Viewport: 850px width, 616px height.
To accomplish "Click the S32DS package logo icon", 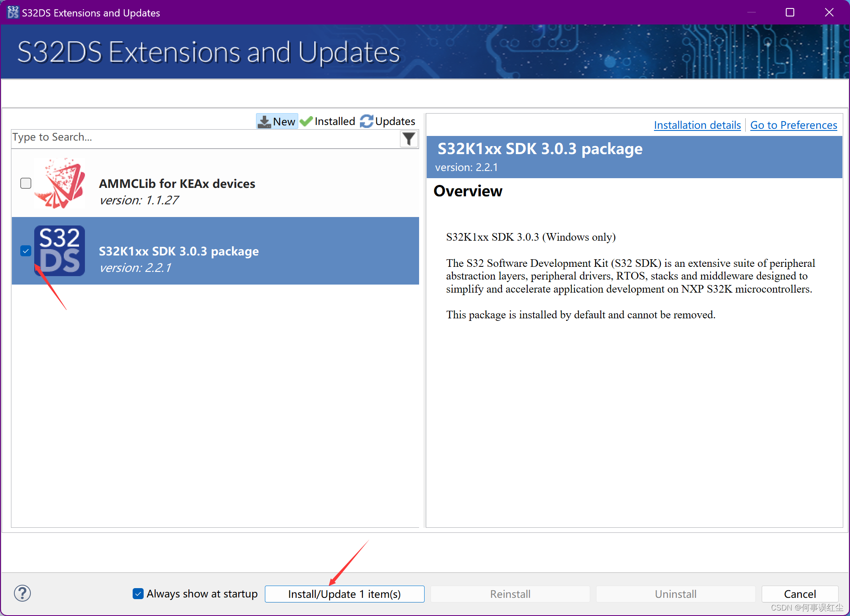I will pyautogui.click(x=60, y=251).
